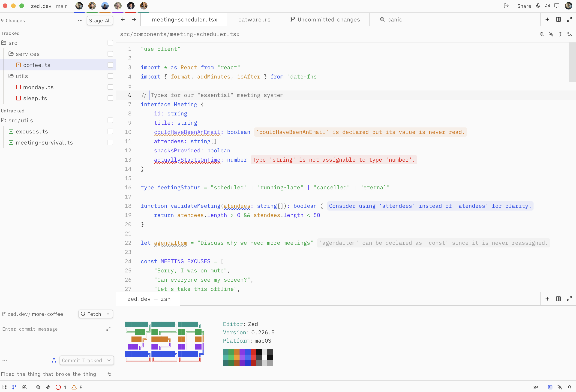Switch to the catware.rs tab
The image size is (576, 392).
tap(254, 20)
